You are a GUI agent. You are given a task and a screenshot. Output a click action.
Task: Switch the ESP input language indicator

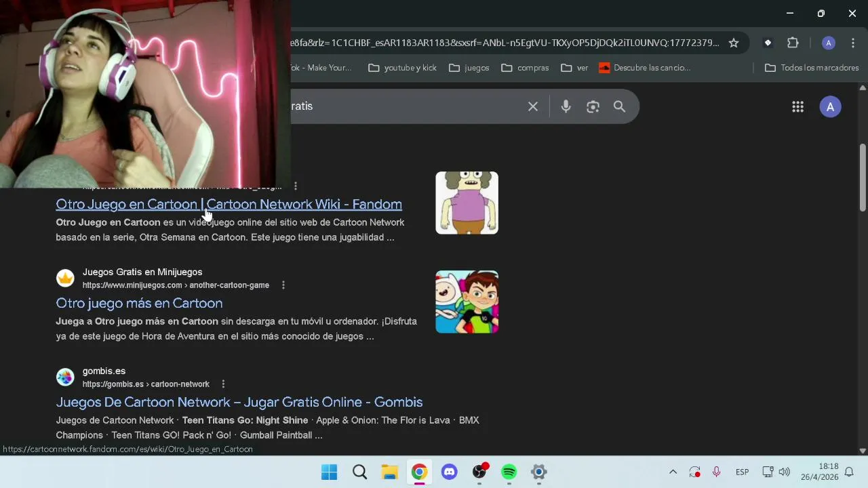(x=742, y=472)
